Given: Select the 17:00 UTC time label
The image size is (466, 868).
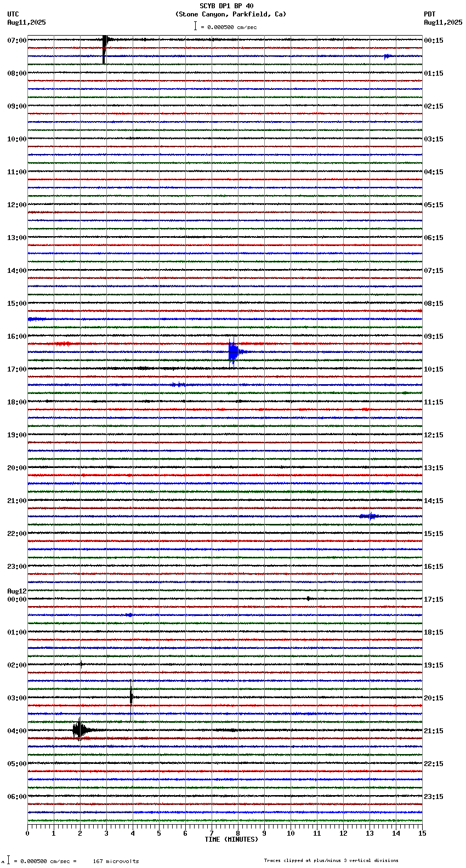Looking at the screenshot, I should click(17, 369).
